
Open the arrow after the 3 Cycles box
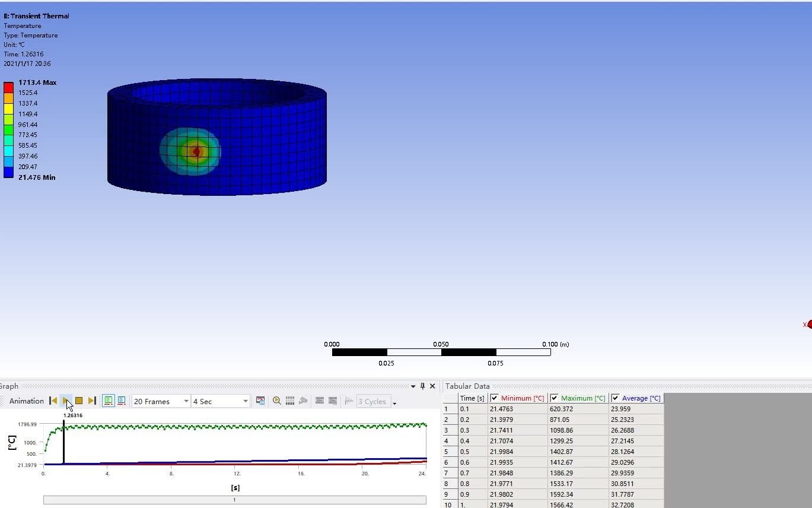coord(394,404)
